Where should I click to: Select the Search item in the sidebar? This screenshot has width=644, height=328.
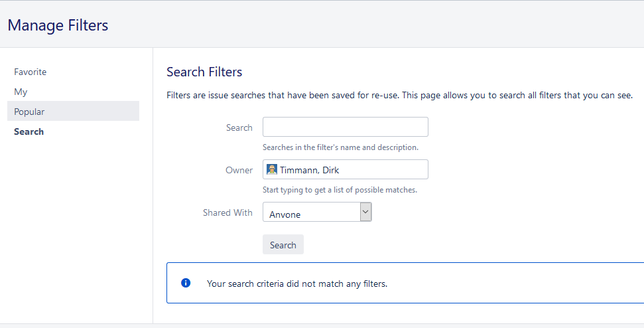[x=29, y=131]
